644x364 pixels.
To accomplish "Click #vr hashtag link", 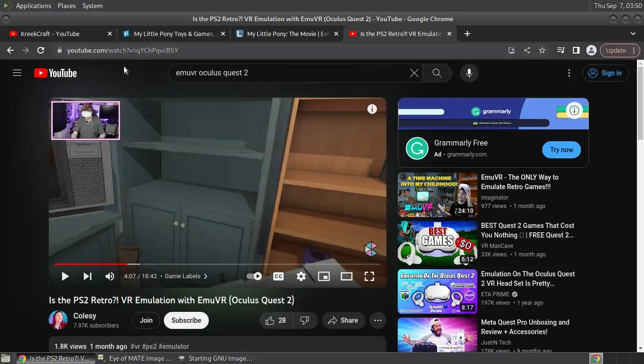I will 135,346.
